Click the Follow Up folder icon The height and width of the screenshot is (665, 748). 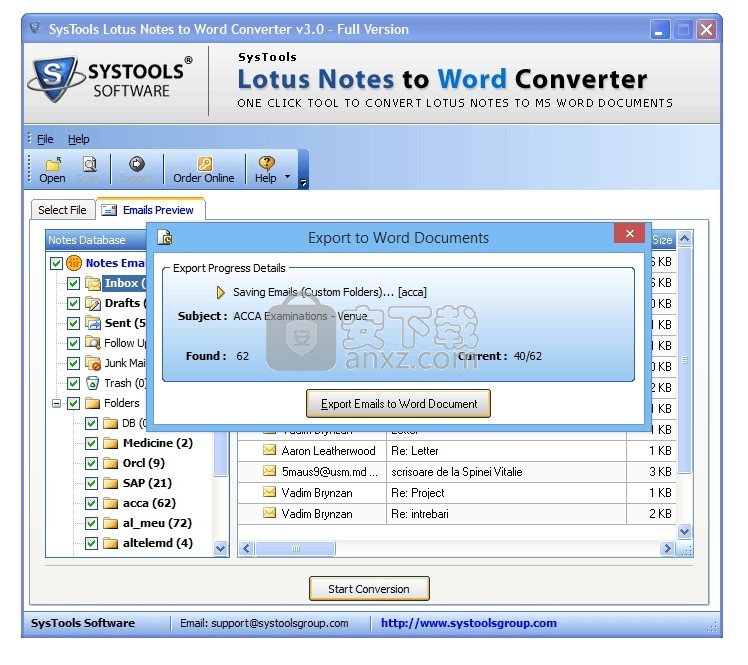[93, 343]
